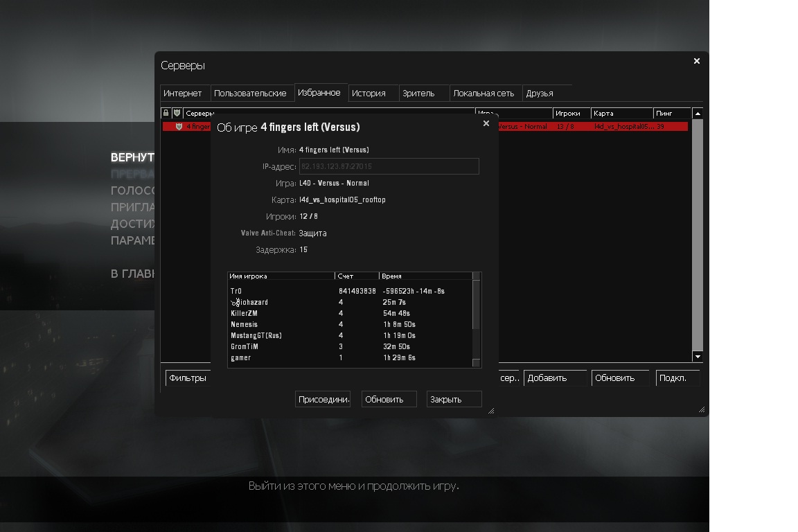798x532 pixels.
Task: Sort server list by Карта column
Action: [x=622, y=113]
